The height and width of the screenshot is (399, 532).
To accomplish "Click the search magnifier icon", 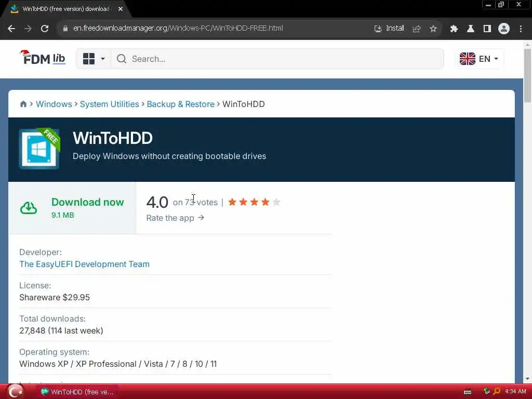I will 122,59.
